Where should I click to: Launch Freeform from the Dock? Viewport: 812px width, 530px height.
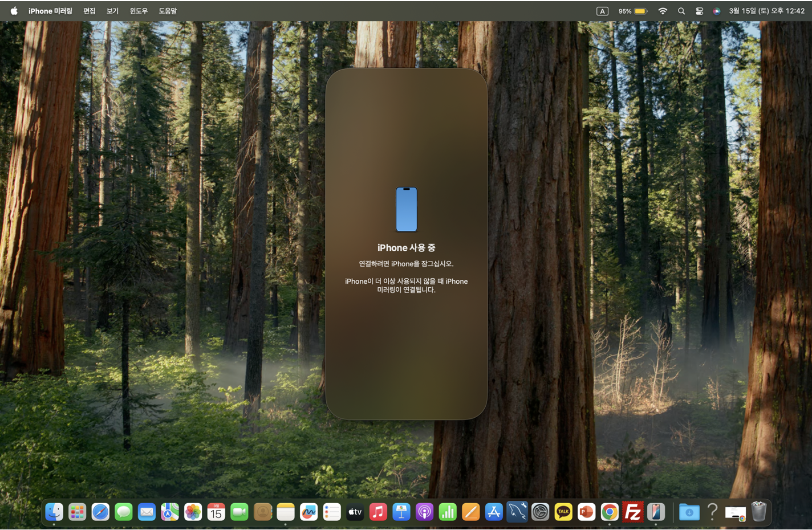click(308, 512)
